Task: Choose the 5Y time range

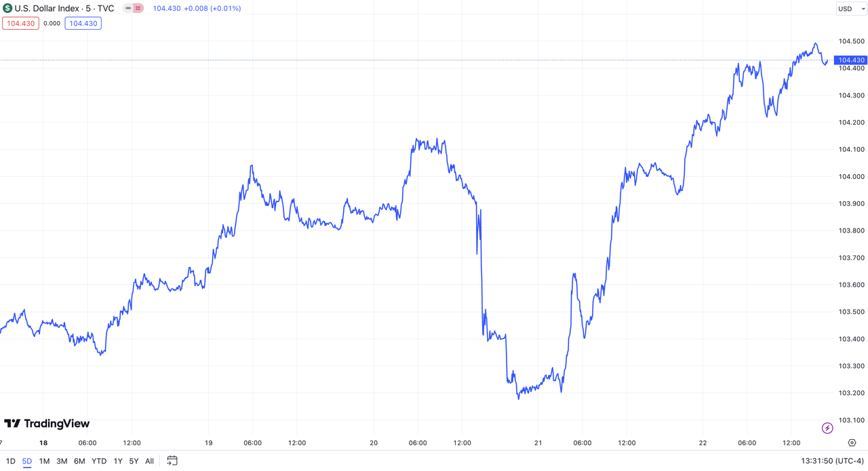Action: coord(134,461)
